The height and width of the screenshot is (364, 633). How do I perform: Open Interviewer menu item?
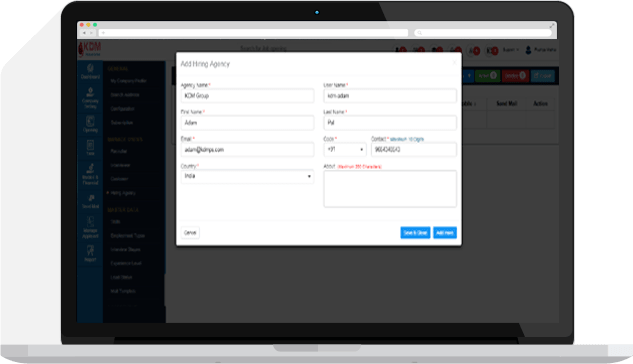point(120,165)
